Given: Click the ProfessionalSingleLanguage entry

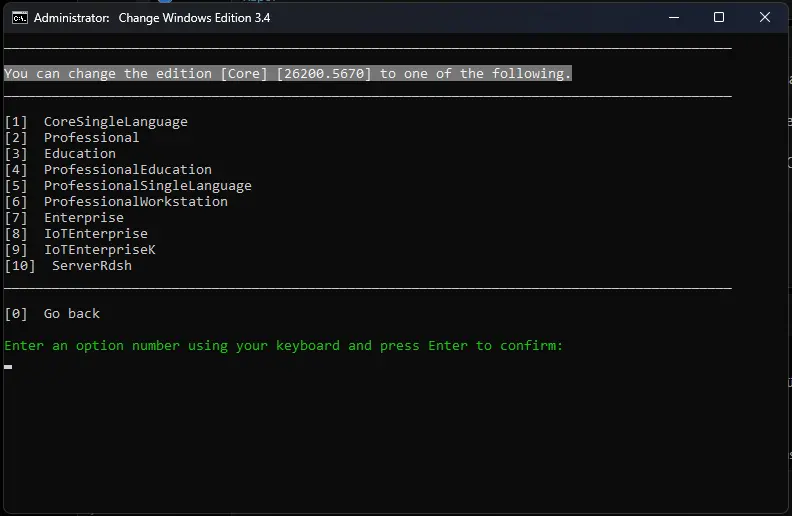Looking at the screenshot, I should point(128,186).
